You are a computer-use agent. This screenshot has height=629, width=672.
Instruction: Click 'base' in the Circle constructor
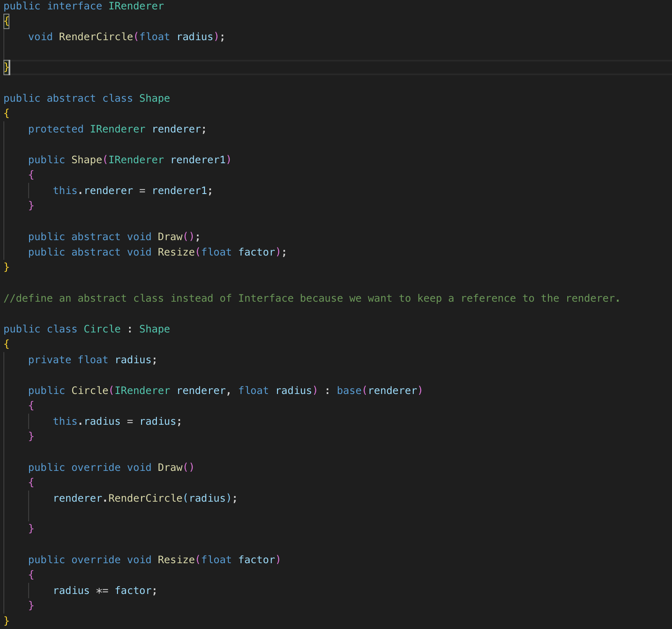click(x=349, y=391)
